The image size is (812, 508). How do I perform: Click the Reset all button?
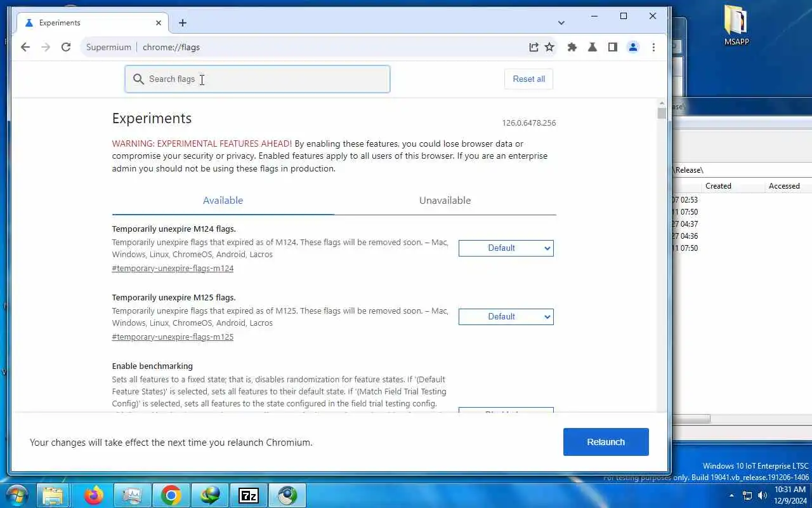point(529,79)
